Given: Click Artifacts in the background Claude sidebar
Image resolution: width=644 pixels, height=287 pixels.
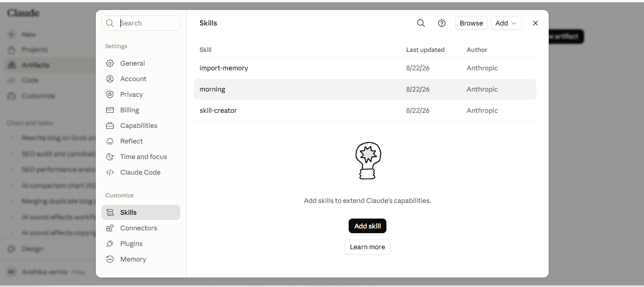Looking at the screenshot, I should [35, 65].
